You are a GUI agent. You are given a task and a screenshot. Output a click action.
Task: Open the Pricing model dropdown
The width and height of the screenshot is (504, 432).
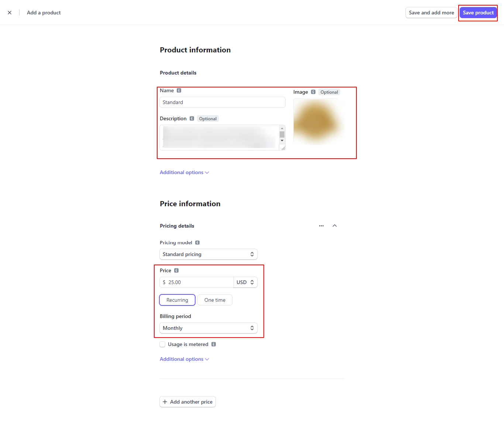point(208,254)
